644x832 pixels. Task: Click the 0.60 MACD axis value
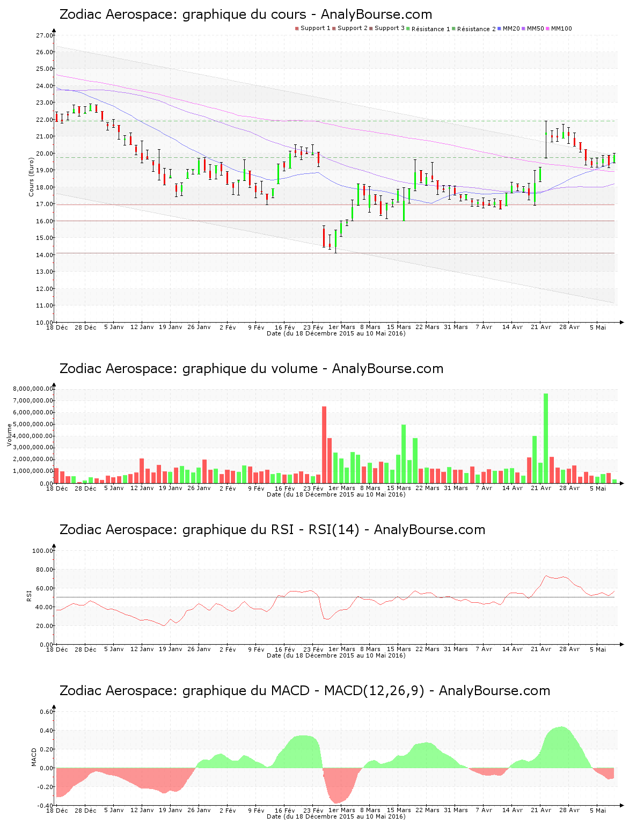(46, 712)
